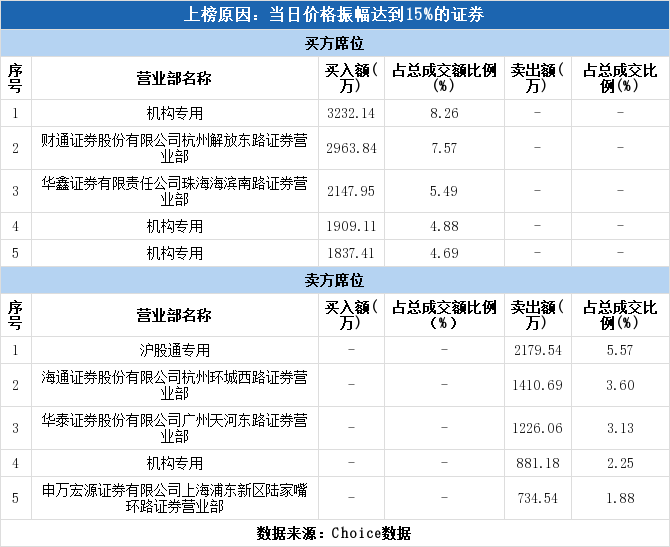Select the 卖方席位 section header
The image size is (670, 547).
pos(334,280)
